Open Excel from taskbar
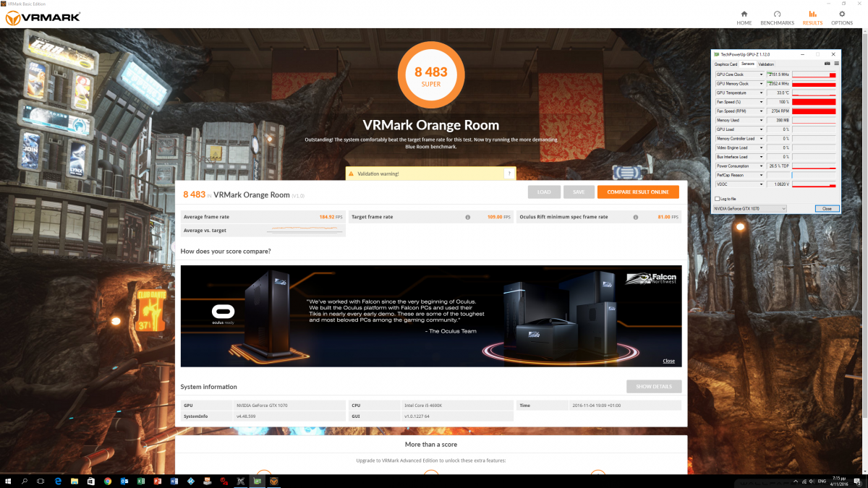 pyautogui.click(x=141, y=481)
